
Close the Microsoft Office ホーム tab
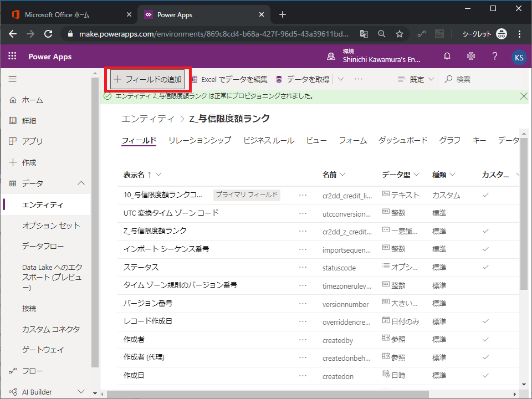[x=129, y=14]
